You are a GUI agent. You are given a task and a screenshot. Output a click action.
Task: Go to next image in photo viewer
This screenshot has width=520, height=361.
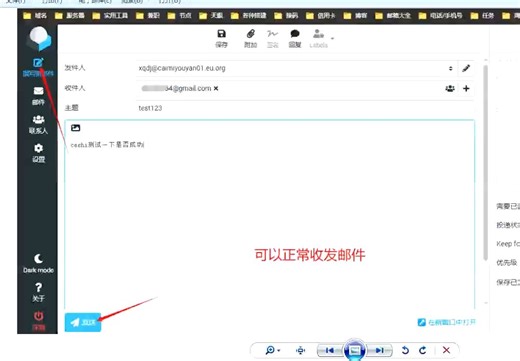379,350
